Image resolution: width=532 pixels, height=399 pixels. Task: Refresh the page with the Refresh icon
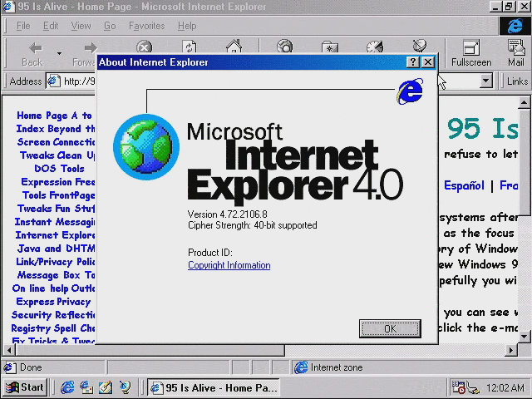(x=189, y=47)
